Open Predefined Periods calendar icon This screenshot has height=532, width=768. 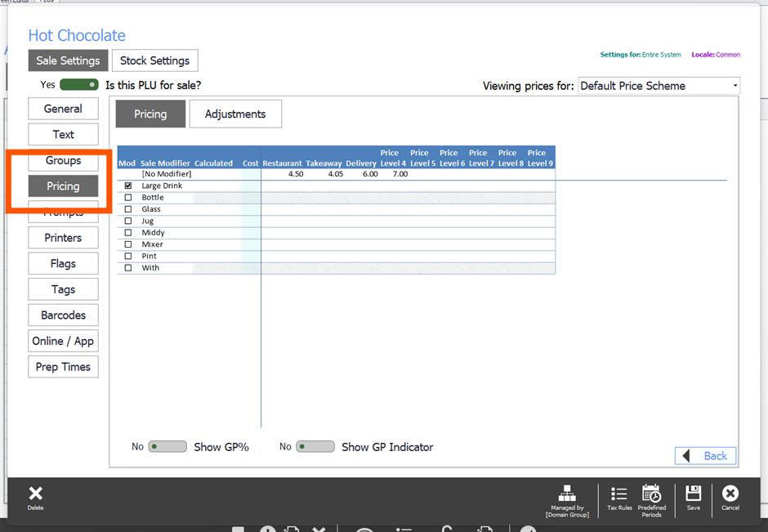point(651,494)
